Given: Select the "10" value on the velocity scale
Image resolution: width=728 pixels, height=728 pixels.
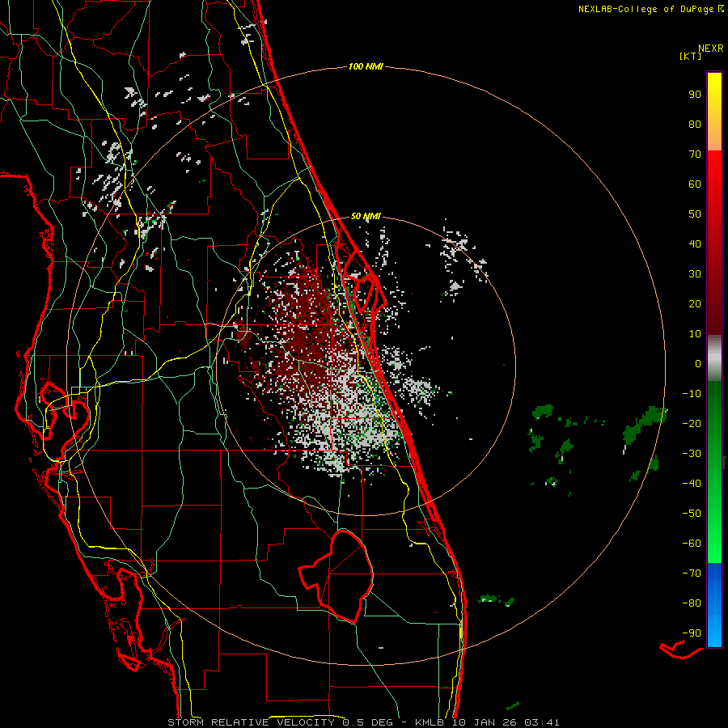Looking at the screenshot, I should 695,334.
